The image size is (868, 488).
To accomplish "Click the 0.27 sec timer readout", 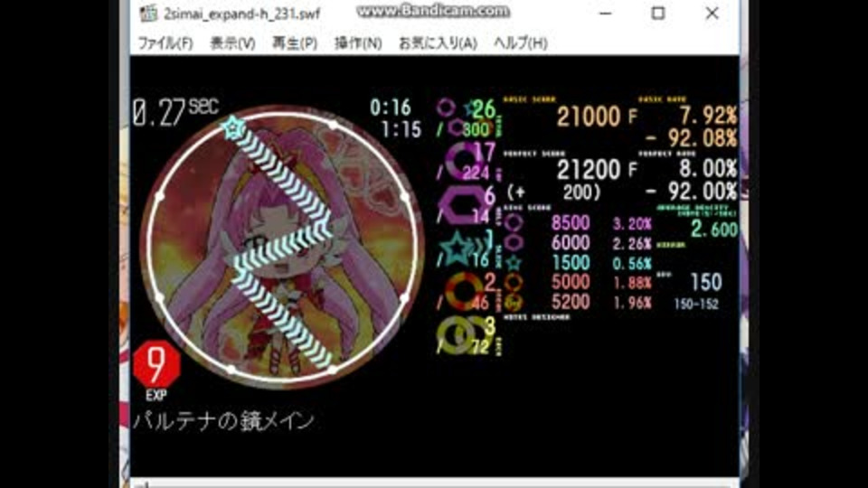I will click(x=175, y=112).
